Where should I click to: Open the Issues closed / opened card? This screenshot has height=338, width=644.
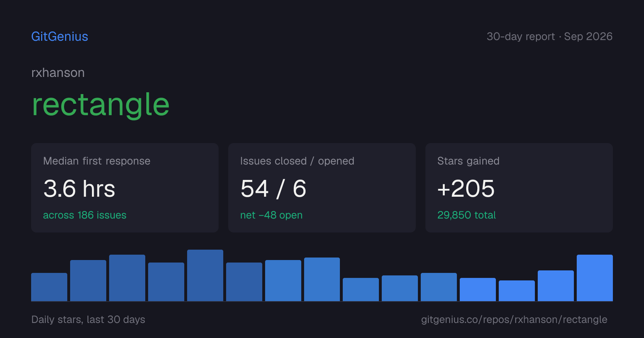coord(322,188)
